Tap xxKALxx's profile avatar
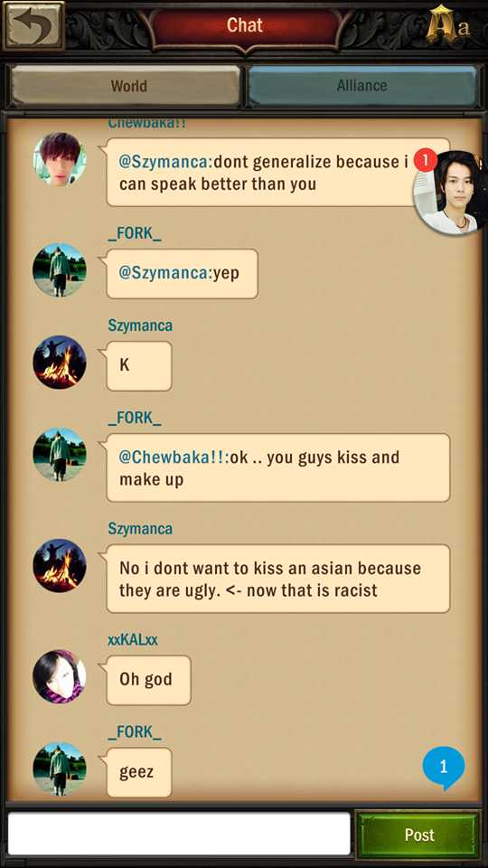The image size is (488, 868). [60, 676]
